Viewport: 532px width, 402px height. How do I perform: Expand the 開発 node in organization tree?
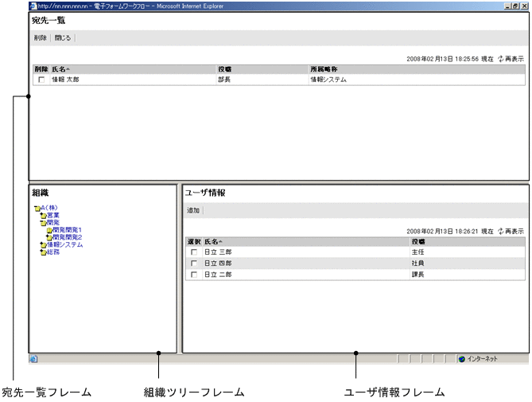coord(54,223)
